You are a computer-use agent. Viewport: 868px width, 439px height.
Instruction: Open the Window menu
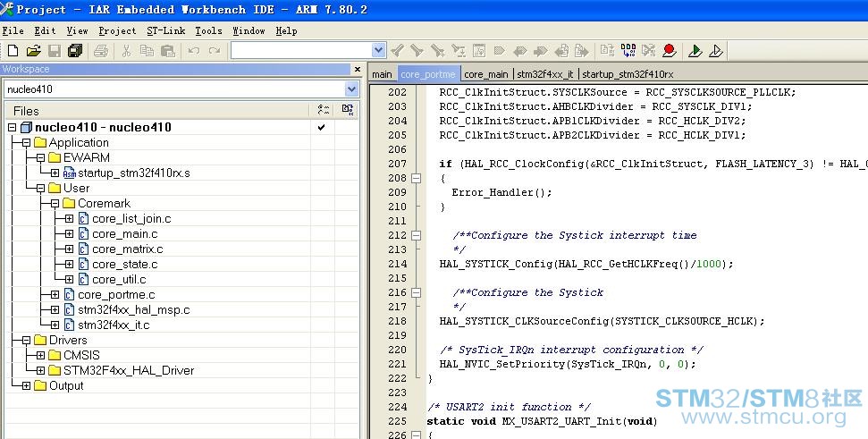click(x=249, y=31)
